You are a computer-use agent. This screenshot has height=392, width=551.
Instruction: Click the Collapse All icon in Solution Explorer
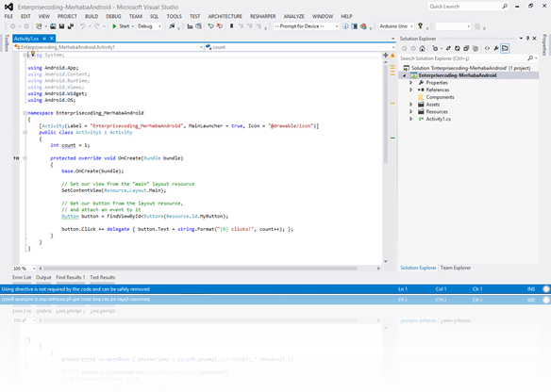(x=466, y=48)
